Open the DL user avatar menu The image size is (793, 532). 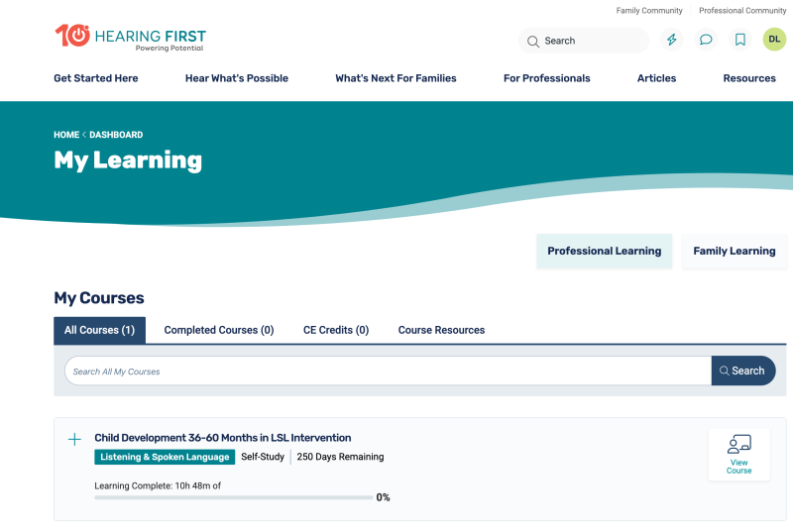pos(774,40)
